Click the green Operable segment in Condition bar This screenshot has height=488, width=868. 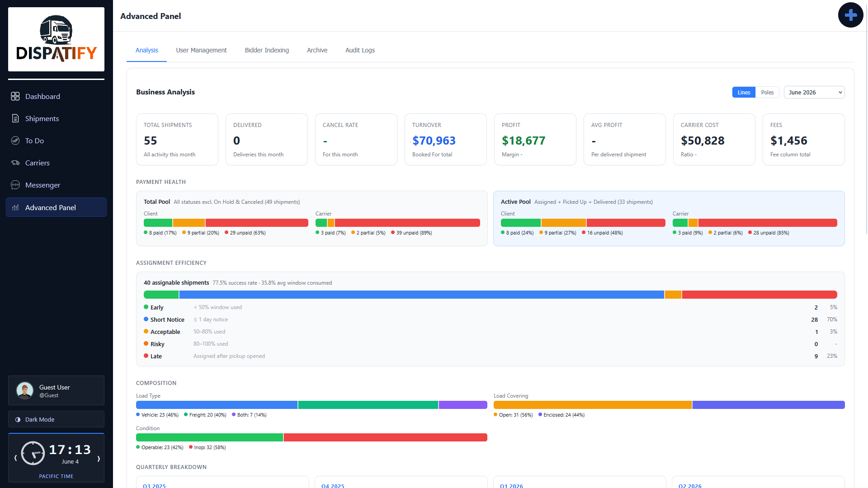(x=209, y=437)
